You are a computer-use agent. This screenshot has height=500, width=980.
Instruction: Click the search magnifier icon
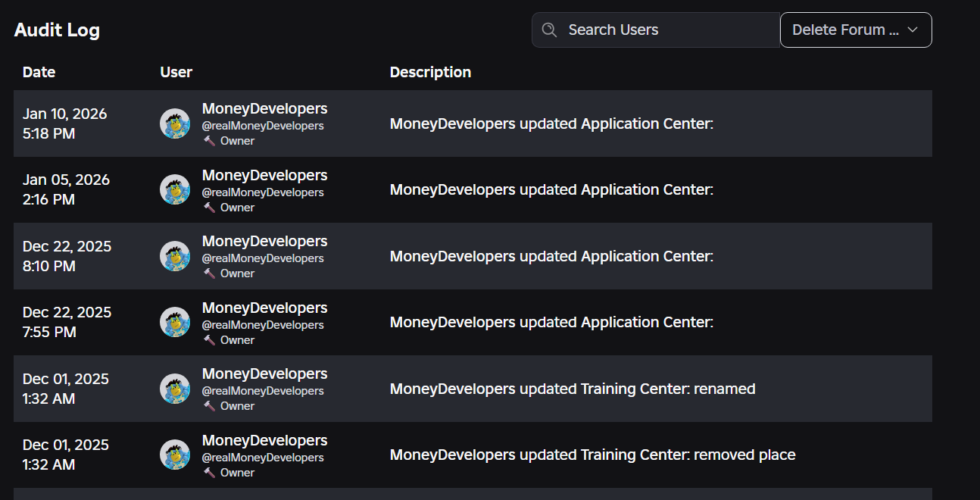coord(549,30)
